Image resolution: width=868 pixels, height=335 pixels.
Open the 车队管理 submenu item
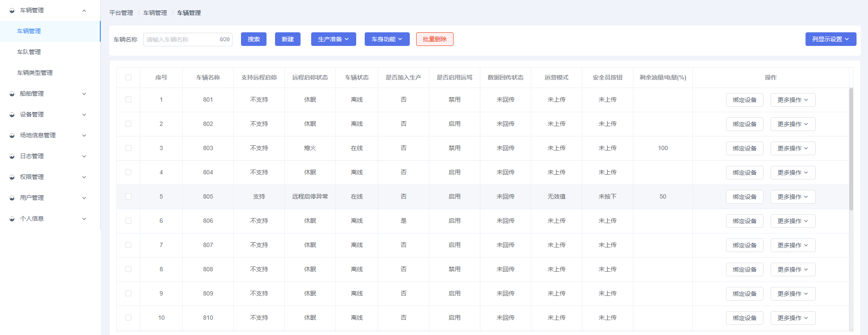(50, 52)
